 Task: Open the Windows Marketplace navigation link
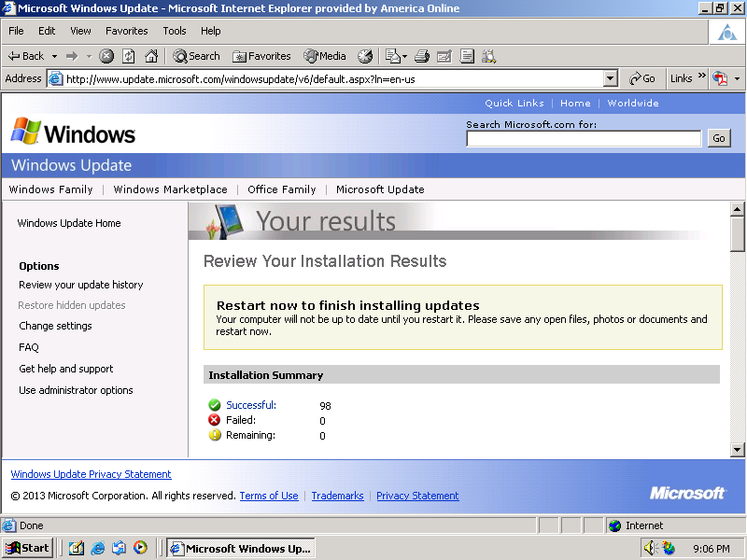pyautogui.click(x=170, y=189)
